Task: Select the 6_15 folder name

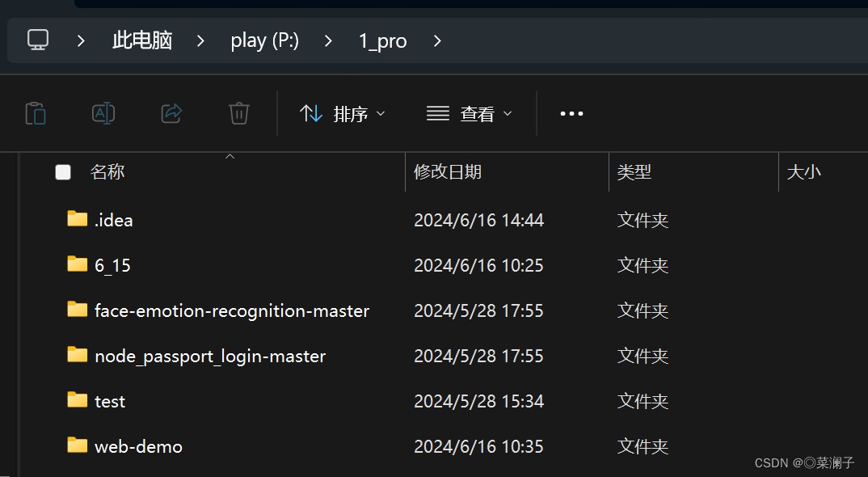Action: click(x=112, y=265)
